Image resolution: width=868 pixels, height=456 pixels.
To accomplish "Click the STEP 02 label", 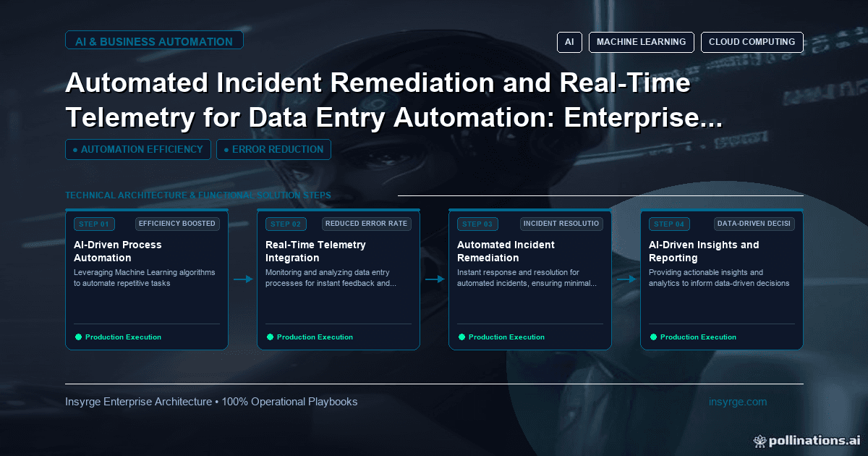I will point(286,224).
